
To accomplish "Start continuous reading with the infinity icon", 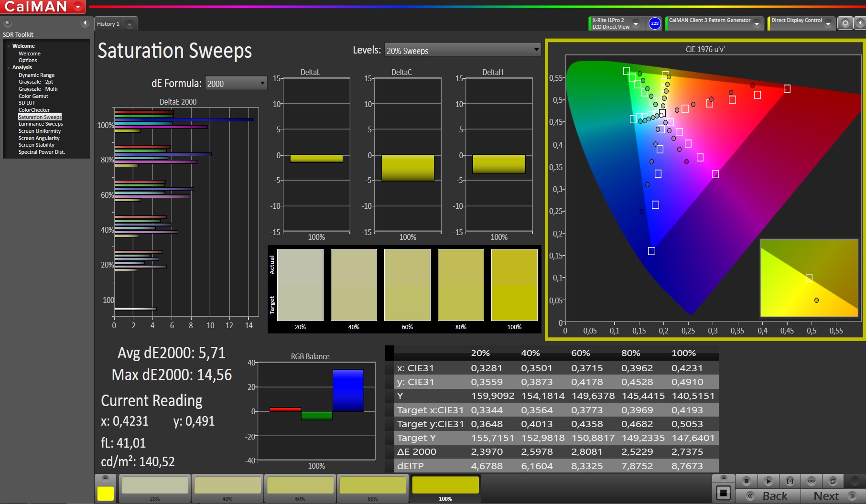I will (811, 481).
